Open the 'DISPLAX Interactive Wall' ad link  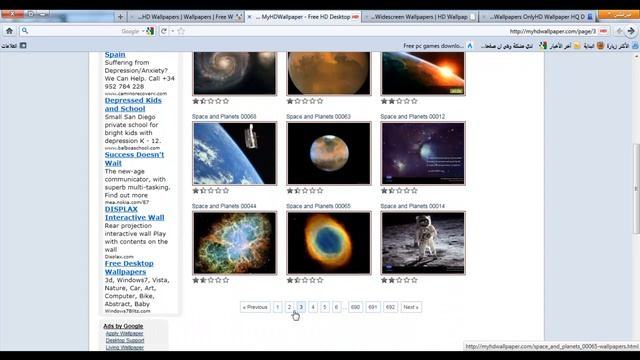[x=134, y=213]
